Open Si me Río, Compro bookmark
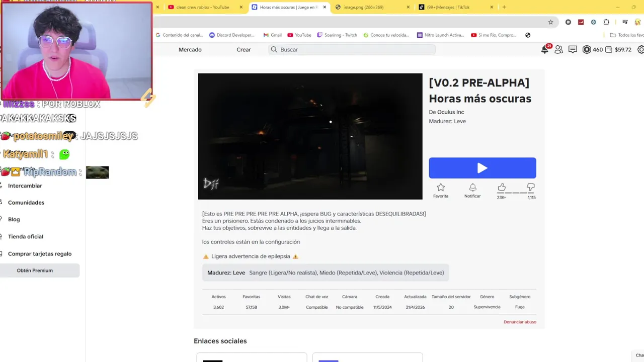 (x=494, y=35)
